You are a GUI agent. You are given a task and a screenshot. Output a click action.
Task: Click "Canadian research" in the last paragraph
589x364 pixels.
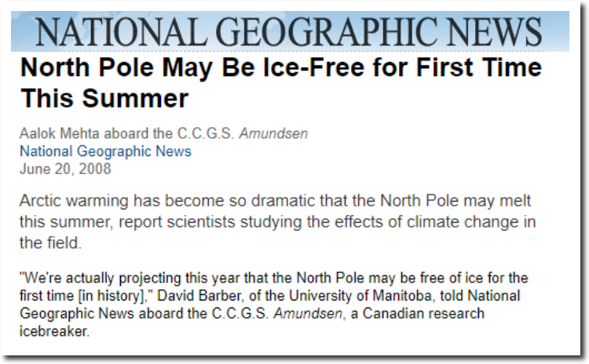point(423,313)
